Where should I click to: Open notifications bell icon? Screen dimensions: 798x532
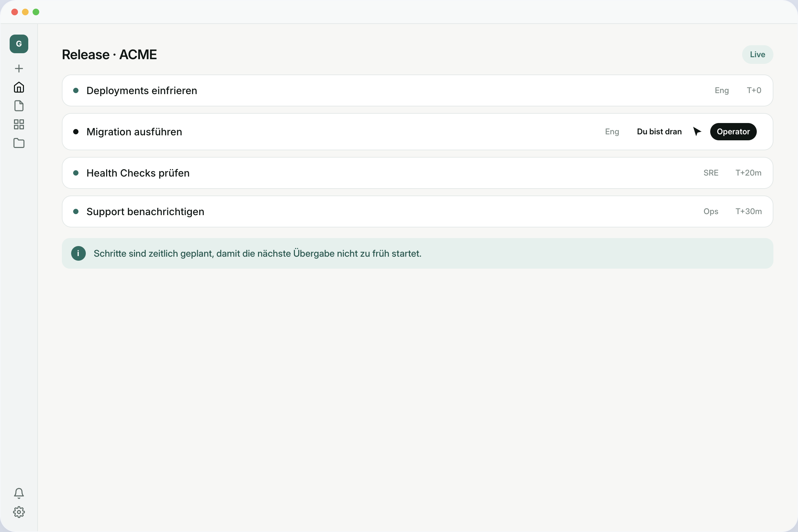(x=19, y=493)
